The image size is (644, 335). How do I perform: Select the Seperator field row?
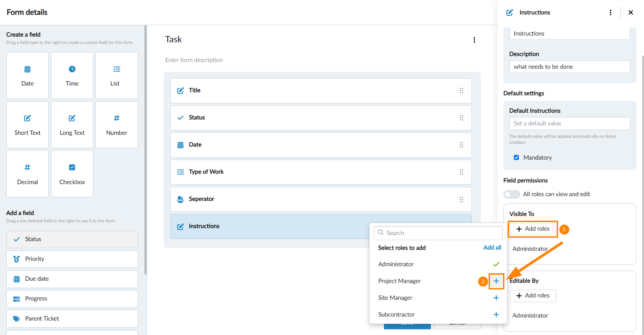(x=321, y=199)
